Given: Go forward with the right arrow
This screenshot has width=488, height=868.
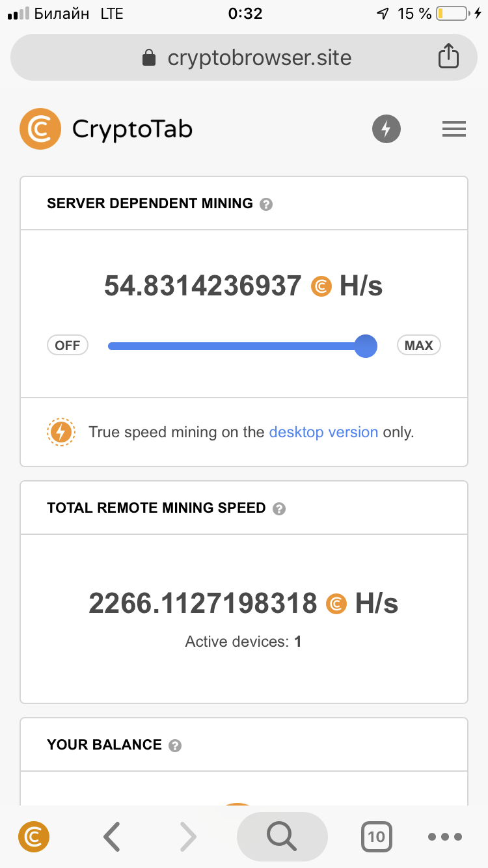Looking at the screenshot, I should click(187, 837).
